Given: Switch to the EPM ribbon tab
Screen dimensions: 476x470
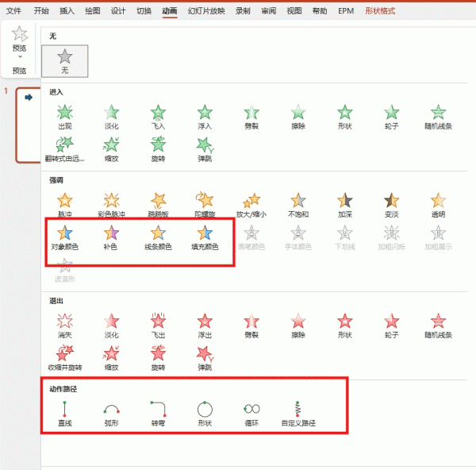Looking at the screenshot, I should 346,11.
